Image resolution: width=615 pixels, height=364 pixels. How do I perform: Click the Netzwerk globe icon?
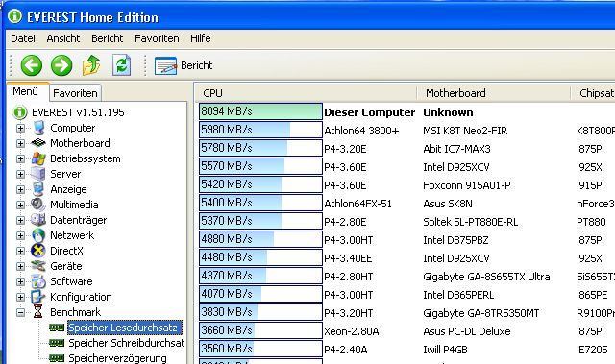pos(38,235)
